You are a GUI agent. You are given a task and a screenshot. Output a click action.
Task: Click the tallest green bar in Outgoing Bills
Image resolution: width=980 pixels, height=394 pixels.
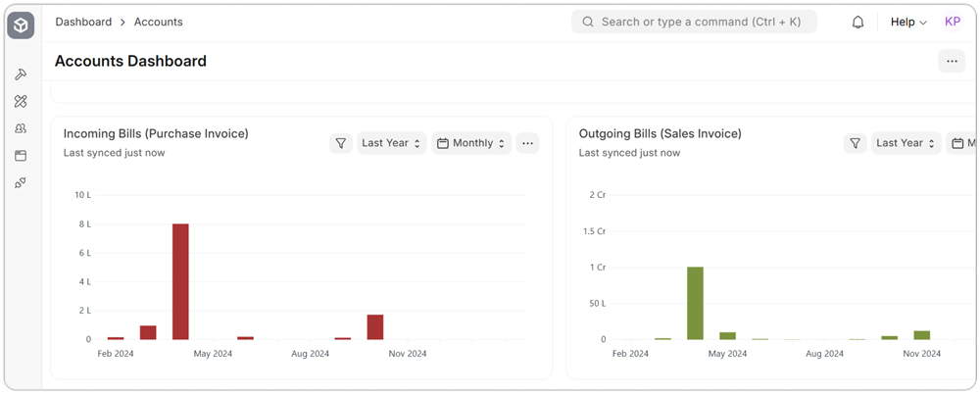point(695,303)
